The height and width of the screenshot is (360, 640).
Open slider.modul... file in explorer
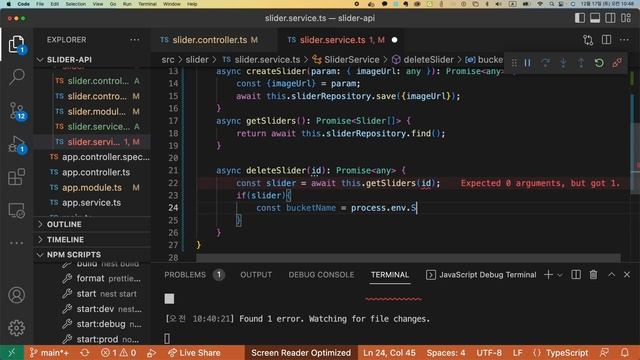97,111
